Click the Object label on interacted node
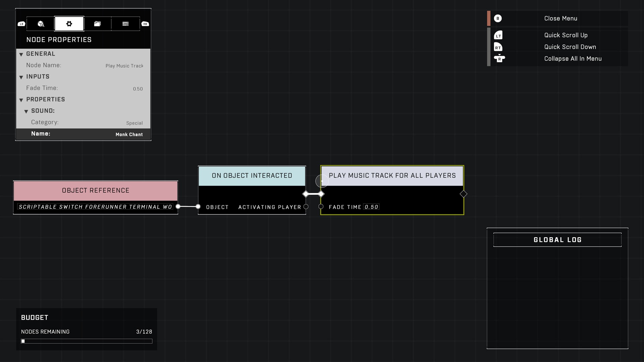 (x=217, y=207)
